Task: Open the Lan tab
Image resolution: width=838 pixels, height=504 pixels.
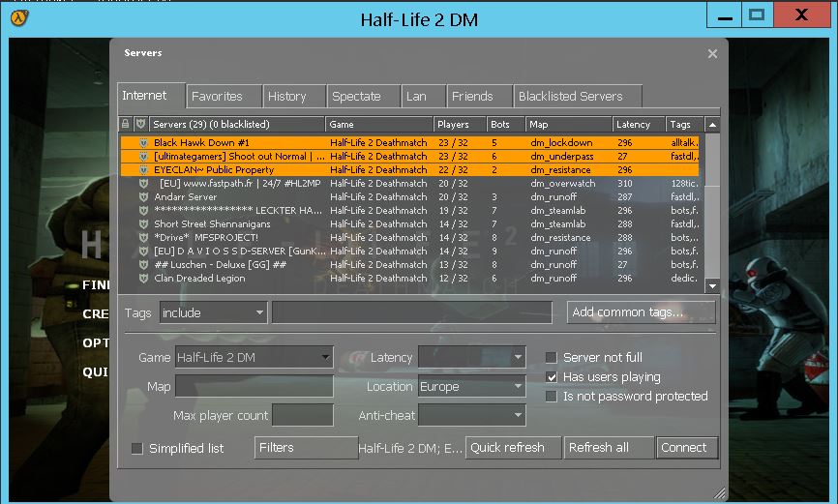Action: pyautogui.click(x=423, y=97)
